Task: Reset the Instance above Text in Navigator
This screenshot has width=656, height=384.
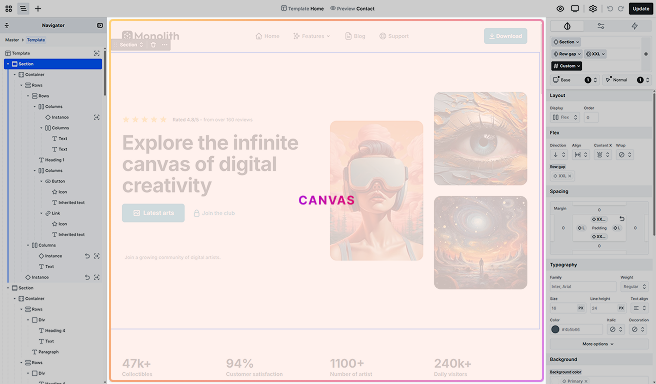Action: pyautogui.click(x=87, y=256)
